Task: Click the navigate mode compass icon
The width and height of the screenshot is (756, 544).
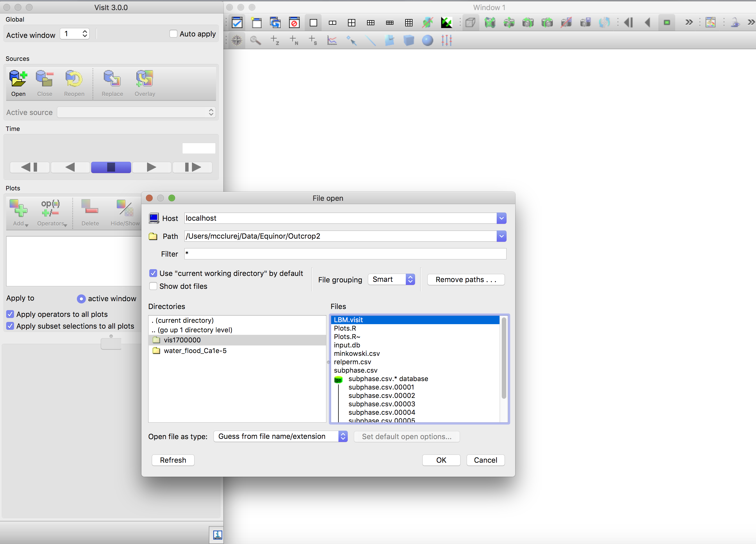Action: coord(237,41)
